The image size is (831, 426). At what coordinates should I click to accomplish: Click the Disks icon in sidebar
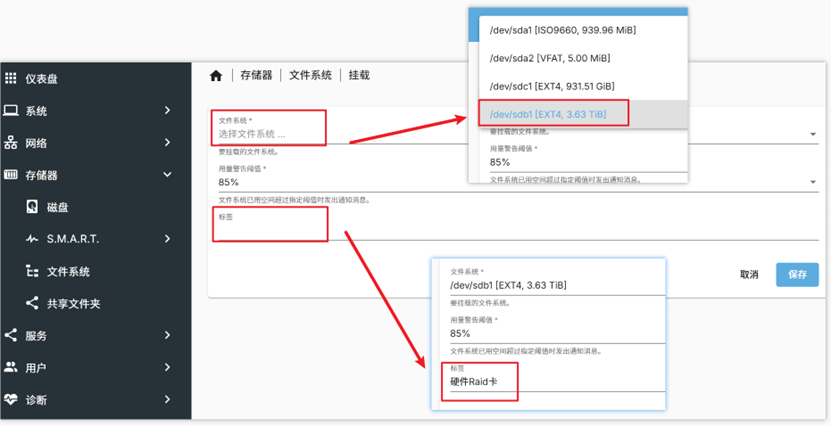point(32,207)
